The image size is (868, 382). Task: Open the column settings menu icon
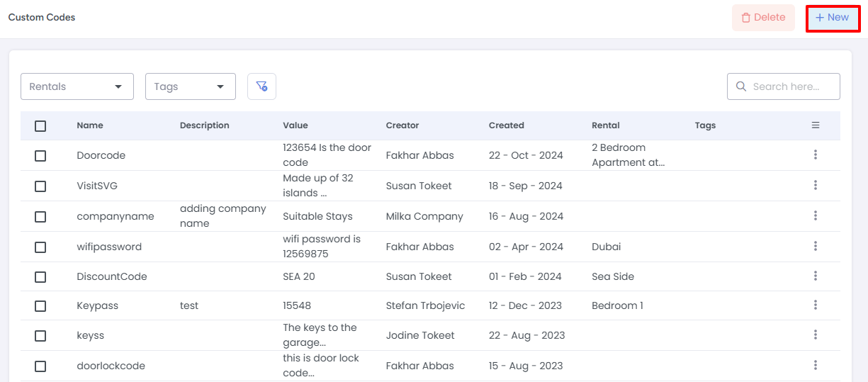pyautogui.click(x=816, y=125)
